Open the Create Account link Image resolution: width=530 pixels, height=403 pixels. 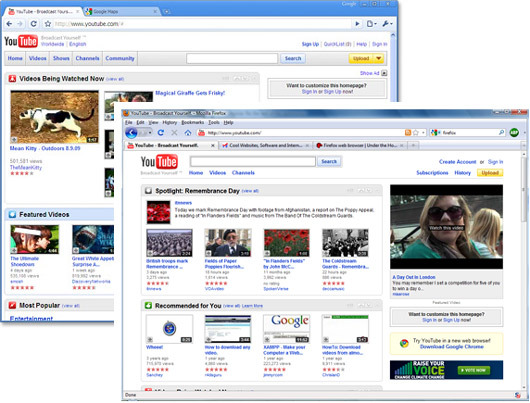(457, 162)
